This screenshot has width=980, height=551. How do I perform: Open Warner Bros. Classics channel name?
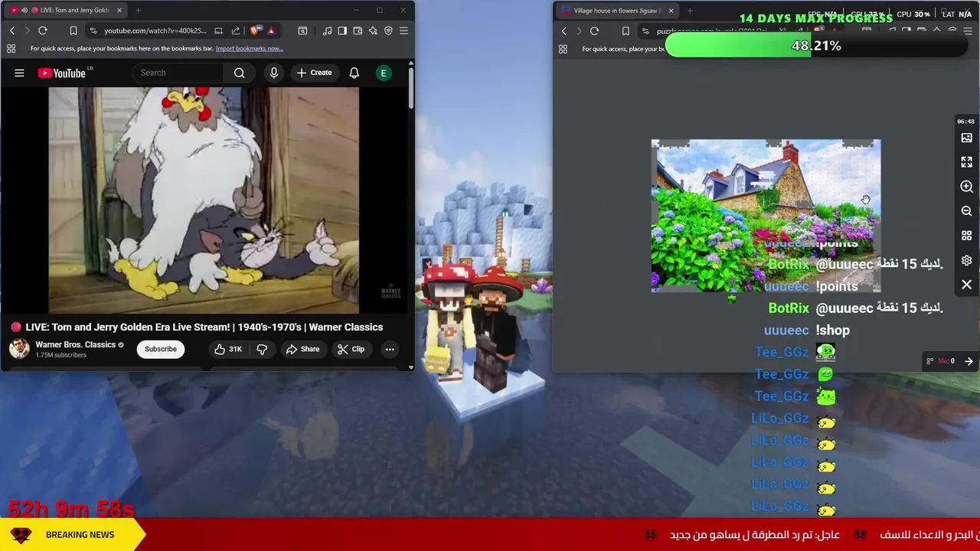(x=75, y=344)
